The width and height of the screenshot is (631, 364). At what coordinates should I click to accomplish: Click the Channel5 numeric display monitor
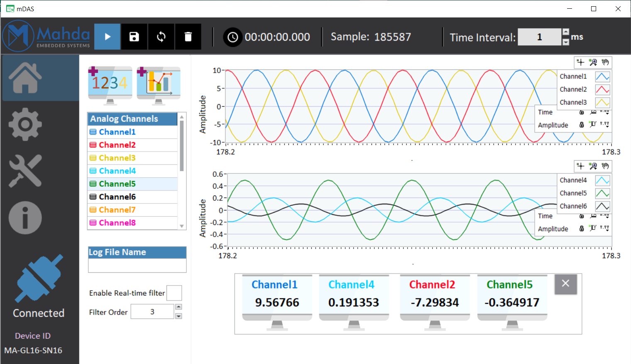512,302
